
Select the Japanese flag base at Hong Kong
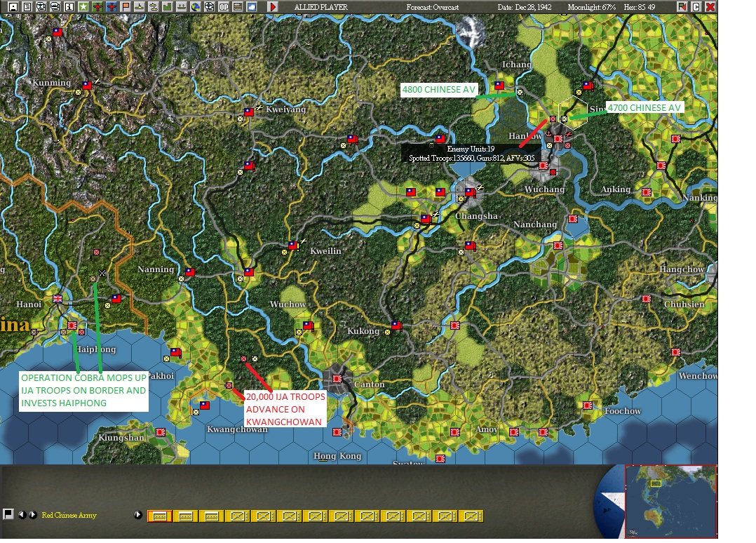pyautogui.click(x=337, y=432)
